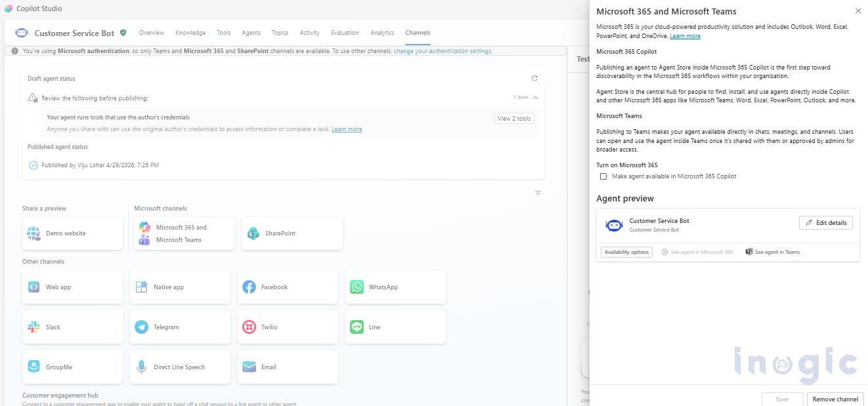Viewport: 868px width, 406px height.
Task: Open the Demo website channel
Action: click(72, 233)
